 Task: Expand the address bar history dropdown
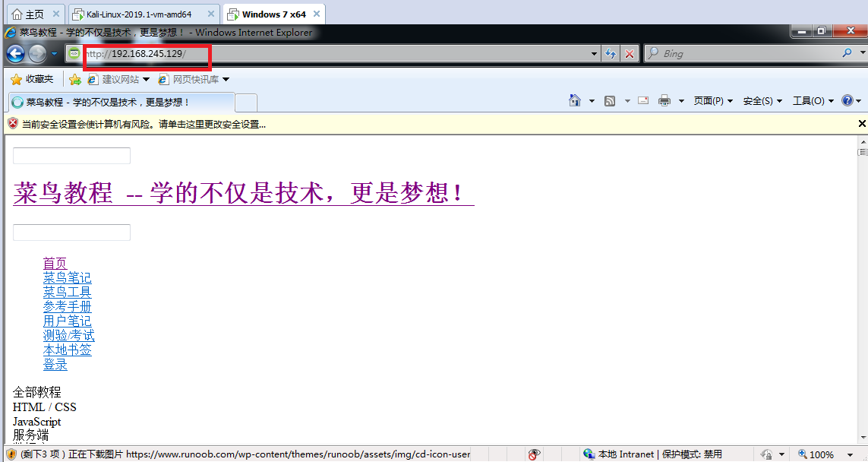(594, 54)
